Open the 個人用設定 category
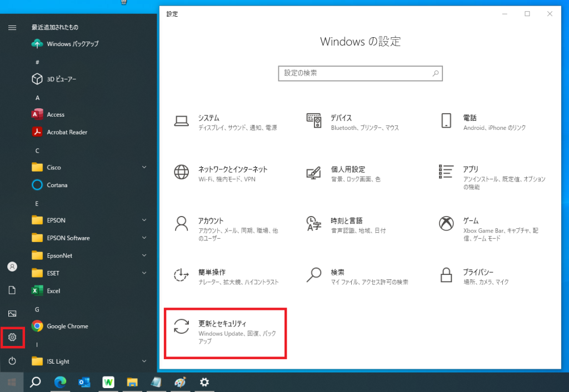The image size is (569, 392). 343,174
